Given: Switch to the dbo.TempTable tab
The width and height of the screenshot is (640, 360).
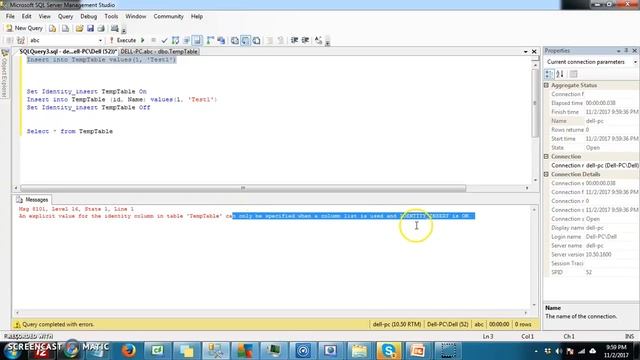Looking at the screenshot, I should point(159,51).
